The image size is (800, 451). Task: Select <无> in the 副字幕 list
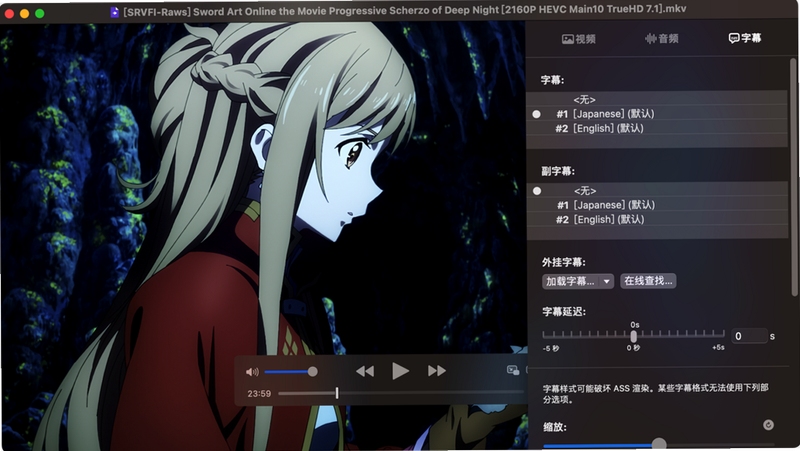coord(657,191)
